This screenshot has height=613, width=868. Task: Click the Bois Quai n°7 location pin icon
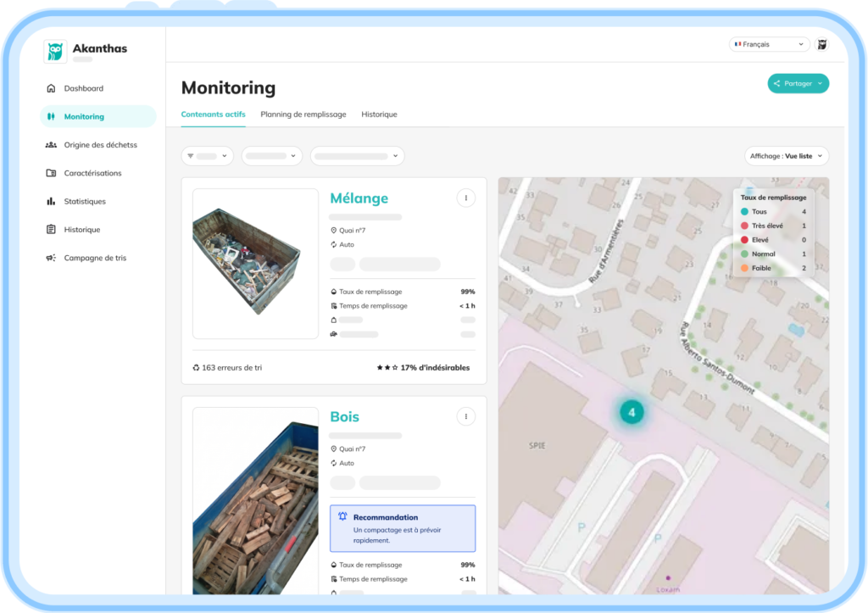click(x=333, y=449)
